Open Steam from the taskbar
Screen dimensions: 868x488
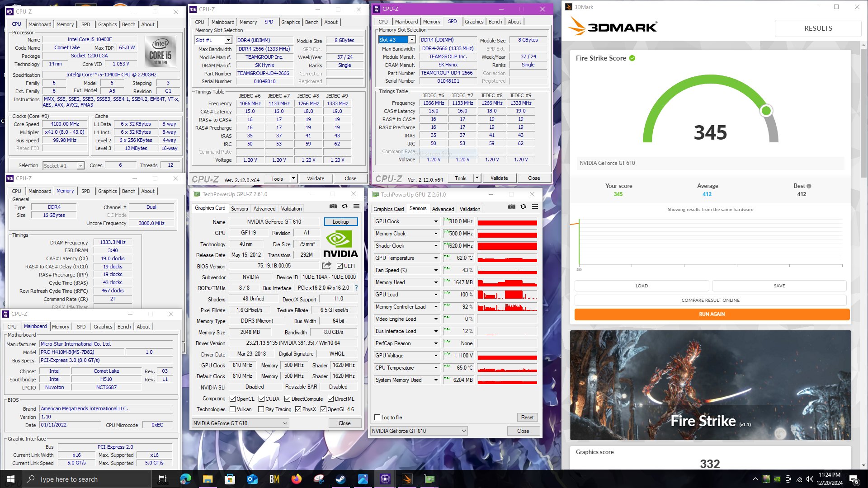click(340, 479)
